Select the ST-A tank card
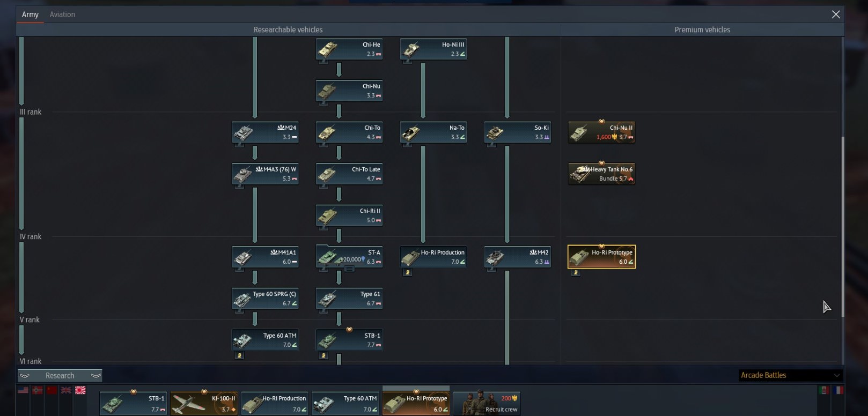This screenshot has width=868, height=416. click(x=349, y=257)
